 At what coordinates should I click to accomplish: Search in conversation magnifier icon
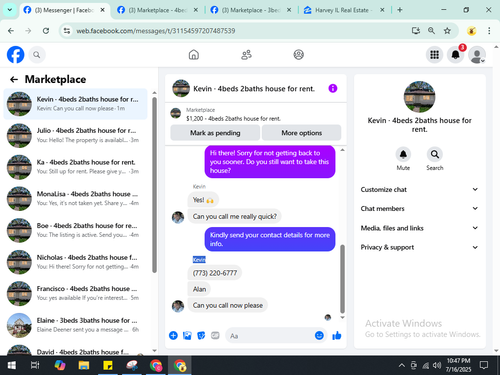click(435, 154)
